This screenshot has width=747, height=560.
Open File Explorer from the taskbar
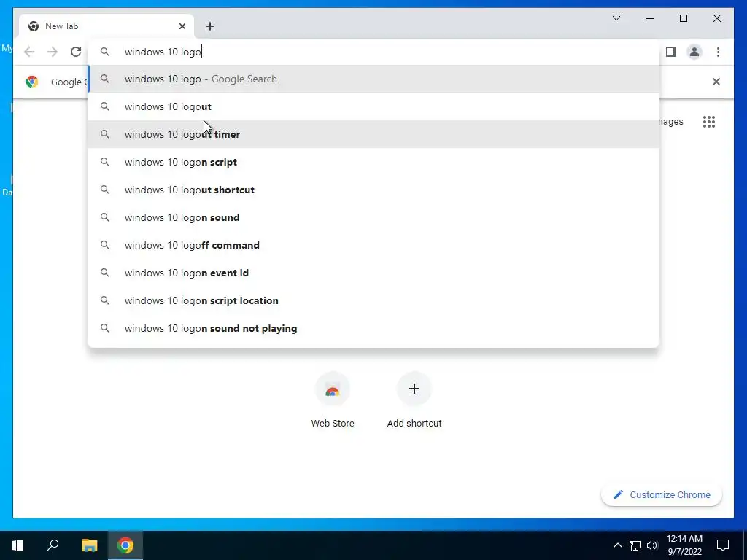pyautogui.click(x=89, y=545)
